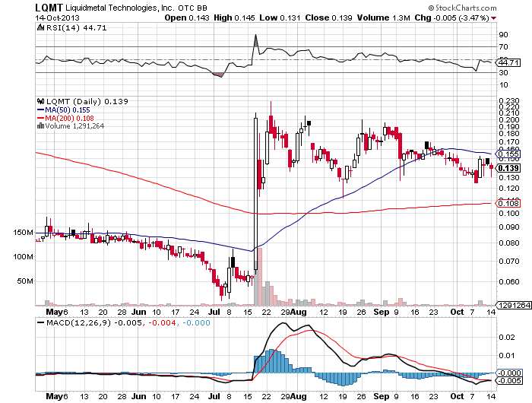Click the 0.080 price axis label

pyautogui.click(x=509, y=243)
